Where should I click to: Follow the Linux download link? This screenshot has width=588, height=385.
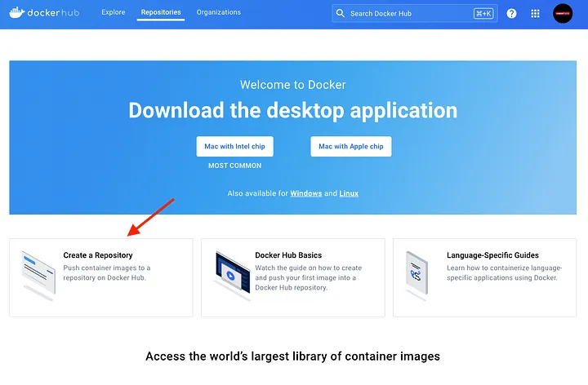(349, 193)
